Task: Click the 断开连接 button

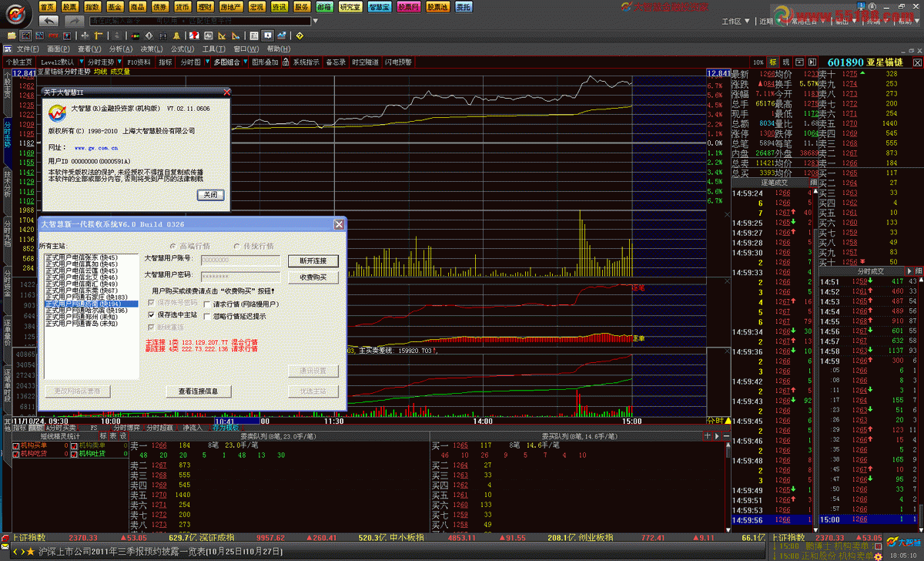Action: tap(313, 260)
